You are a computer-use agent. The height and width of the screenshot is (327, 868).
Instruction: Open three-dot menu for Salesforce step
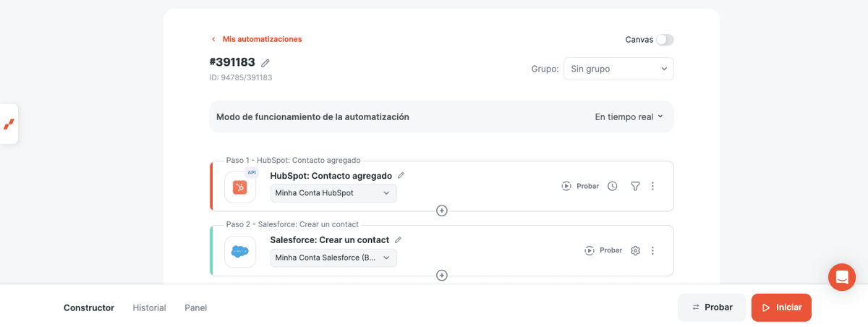pos(652,250)
